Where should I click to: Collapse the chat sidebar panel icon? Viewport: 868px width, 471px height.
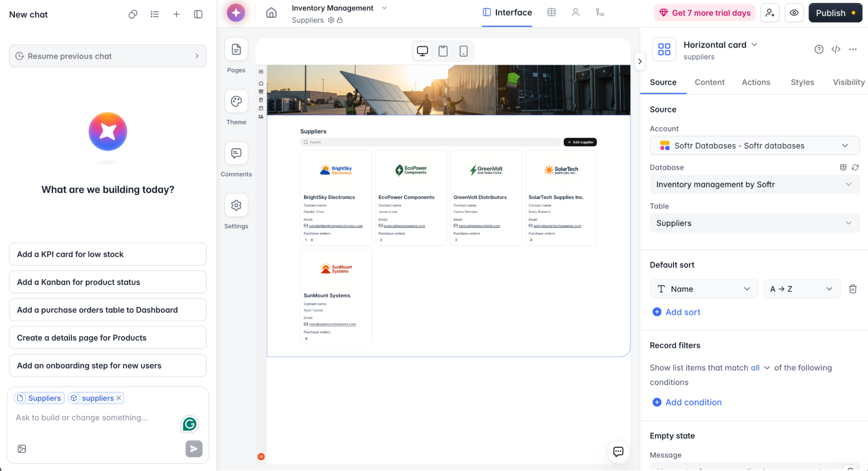198,14
